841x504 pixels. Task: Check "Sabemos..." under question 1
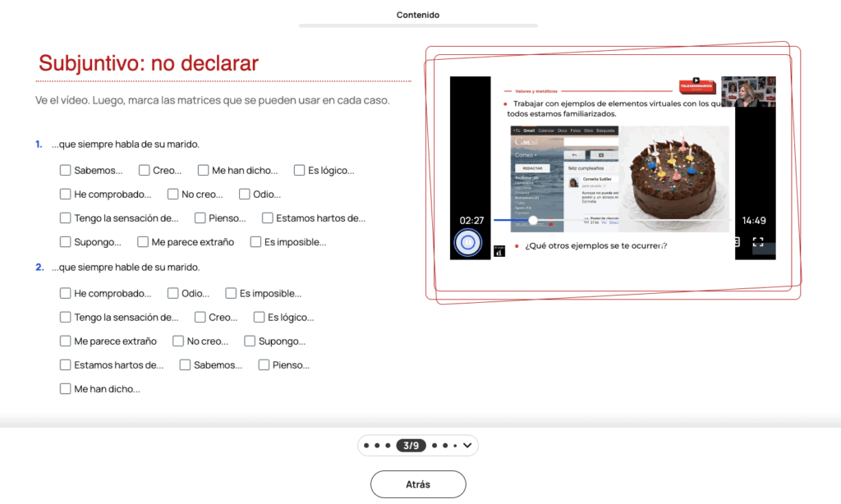(x=65, y=171)
